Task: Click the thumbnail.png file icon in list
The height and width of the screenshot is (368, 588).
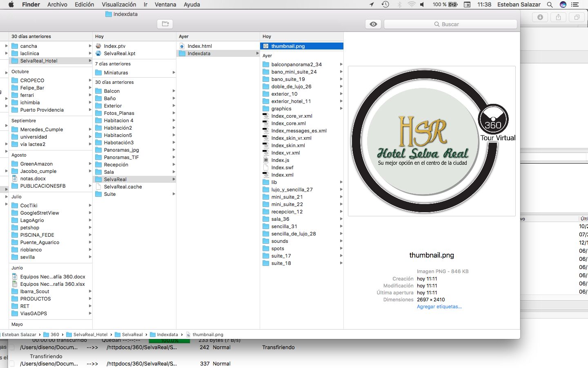Action: coord(266,46)
